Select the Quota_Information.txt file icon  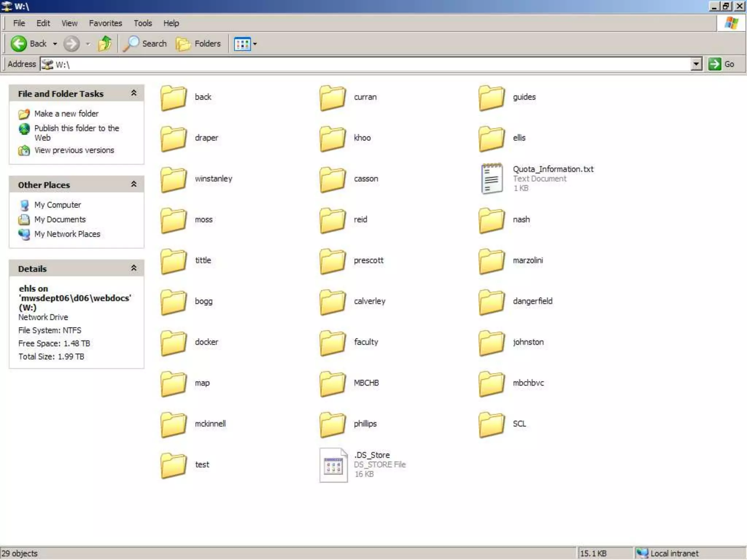pyautogui.click(x=491, y=178)
